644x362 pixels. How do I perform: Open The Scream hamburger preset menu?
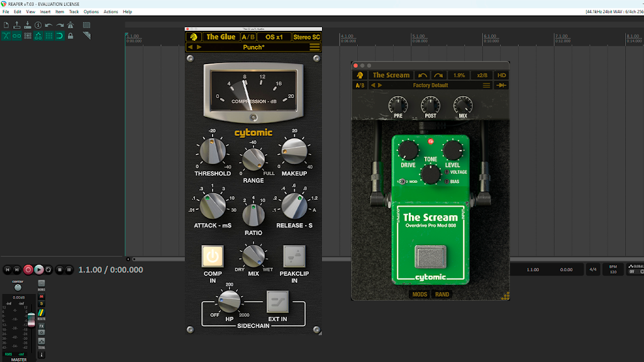click(486, 85)
